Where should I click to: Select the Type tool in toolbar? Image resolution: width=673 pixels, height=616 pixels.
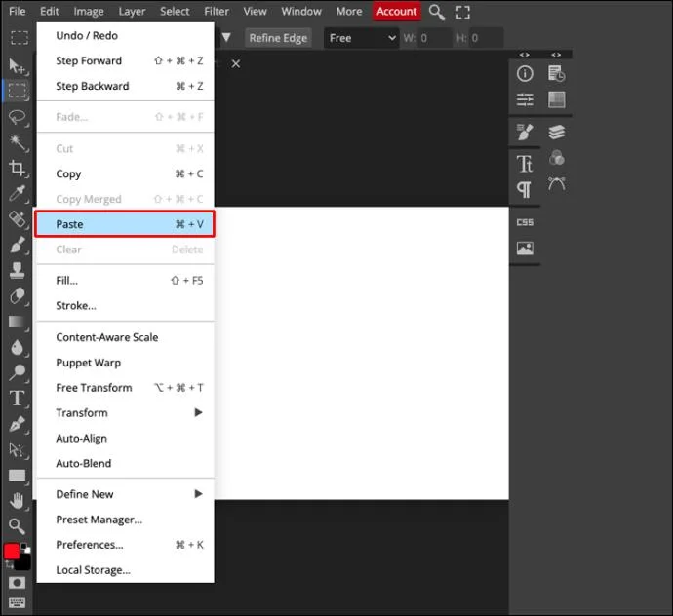tap(18, 398)
